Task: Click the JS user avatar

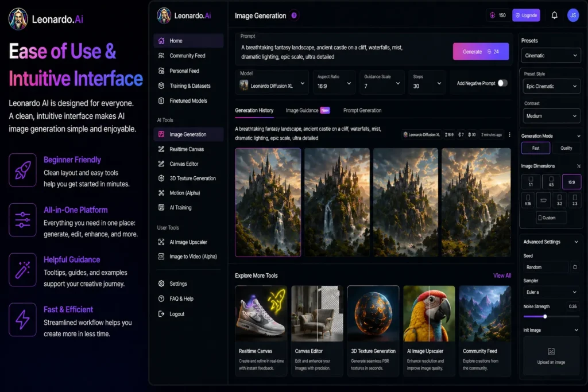Action: click(x=572, y=15)
